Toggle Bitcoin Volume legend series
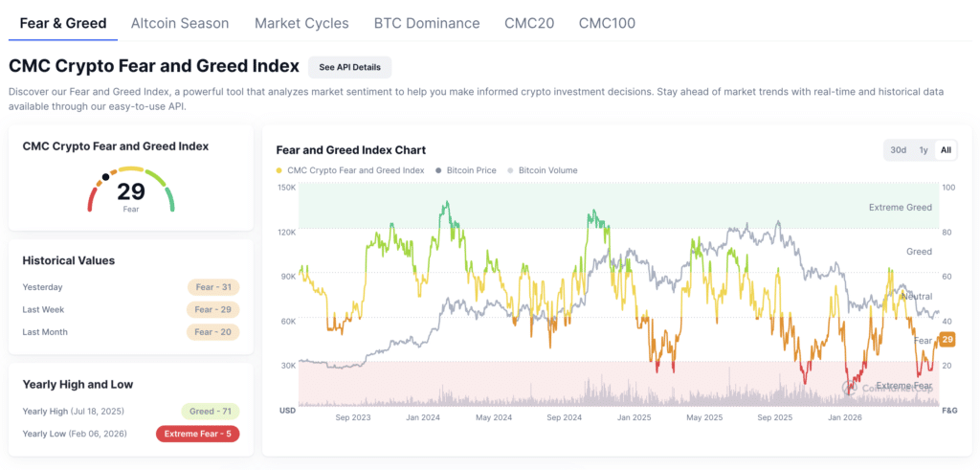Screen dimensions: 980x470 click(x=542, y=170)
